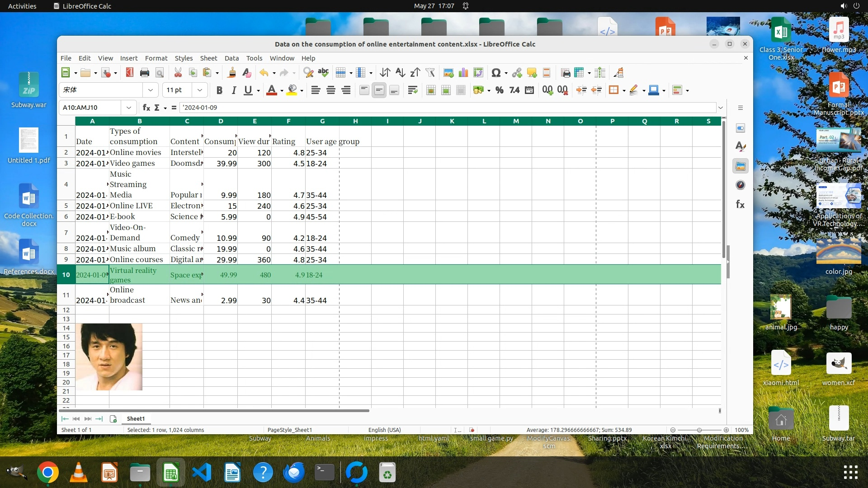Click Format as Percent icon
The width and height of the screenshot is (868, 488).
[499, 90]
